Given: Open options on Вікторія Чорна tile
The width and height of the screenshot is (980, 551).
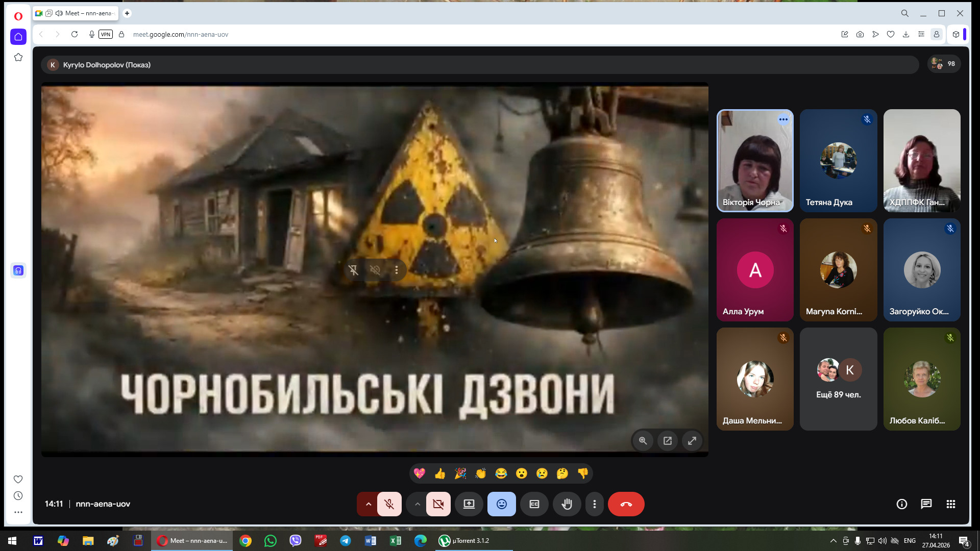Looking at the screenshot, I should (x=783, y=119).
